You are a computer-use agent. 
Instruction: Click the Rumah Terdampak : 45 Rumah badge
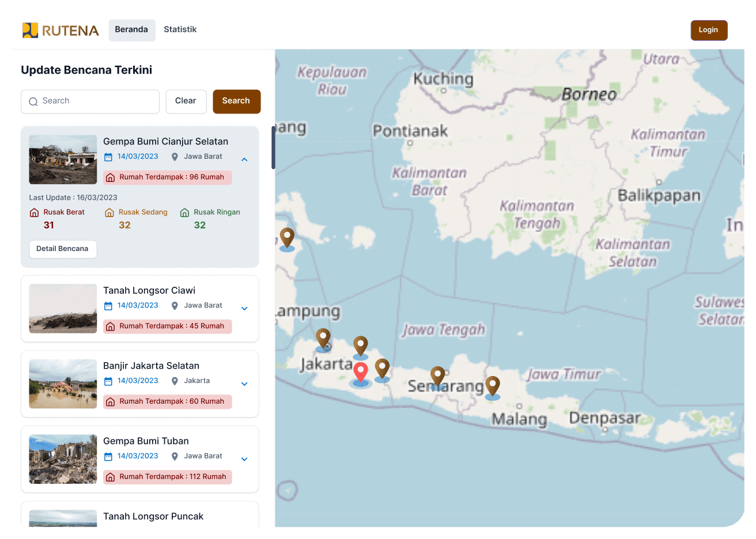[168, 327]
